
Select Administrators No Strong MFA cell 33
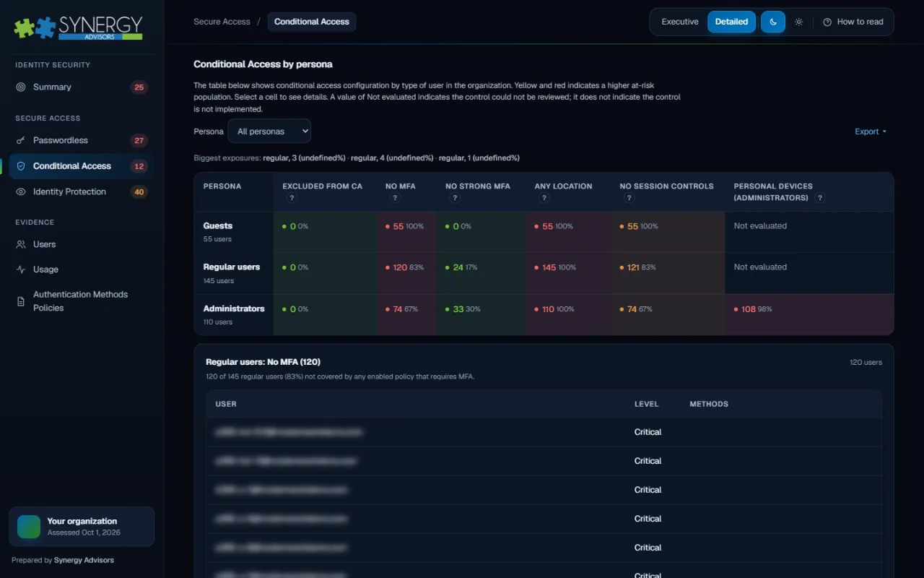point(481,314)
